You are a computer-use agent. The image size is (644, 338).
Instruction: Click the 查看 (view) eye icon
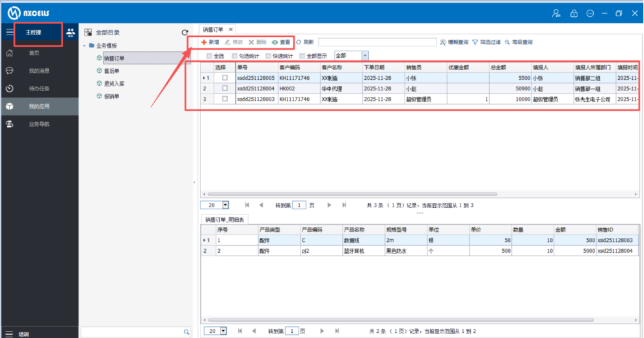point(275,42)
